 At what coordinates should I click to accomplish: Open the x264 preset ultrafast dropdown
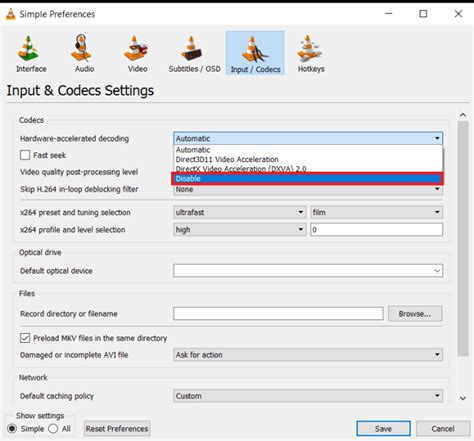coord(239,212)
